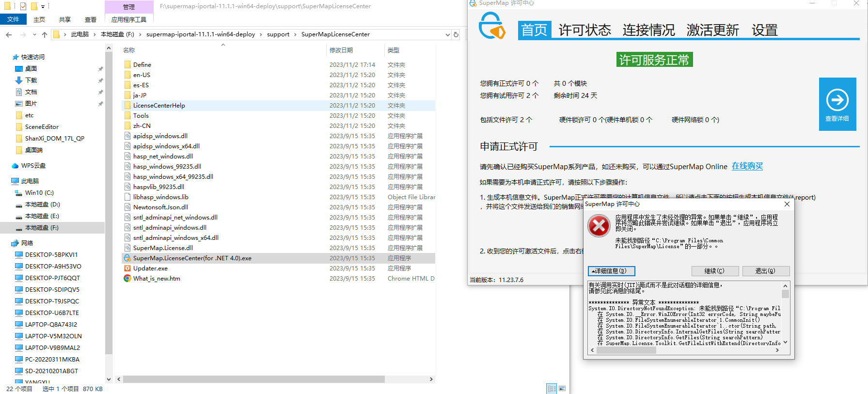Open the recent locations dropdown near navigation arrows

click(34, 34)
